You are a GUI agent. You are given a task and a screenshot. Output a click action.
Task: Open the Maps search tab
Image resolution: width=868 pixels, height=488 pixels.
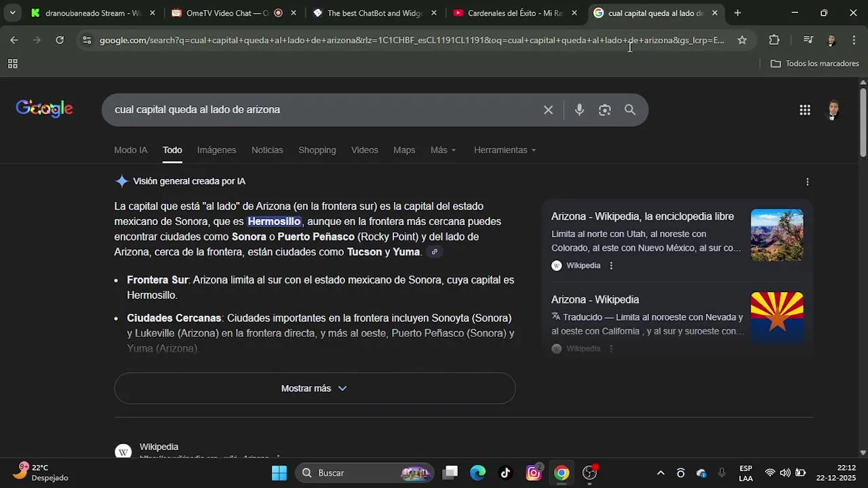pyautogui.click(x=404, y=150)
